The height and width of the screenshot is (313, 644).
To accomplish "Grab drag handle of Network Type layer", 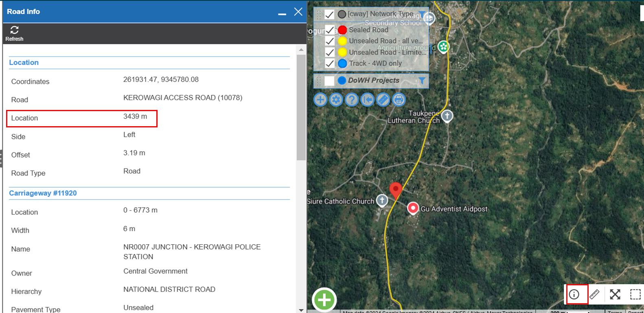I will (319, 15).
